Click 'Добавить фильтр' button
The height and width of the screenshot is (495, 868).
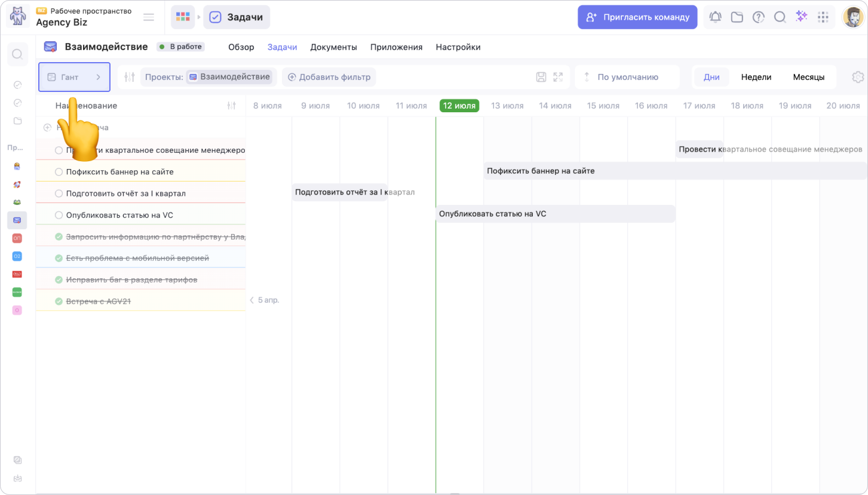329,77
